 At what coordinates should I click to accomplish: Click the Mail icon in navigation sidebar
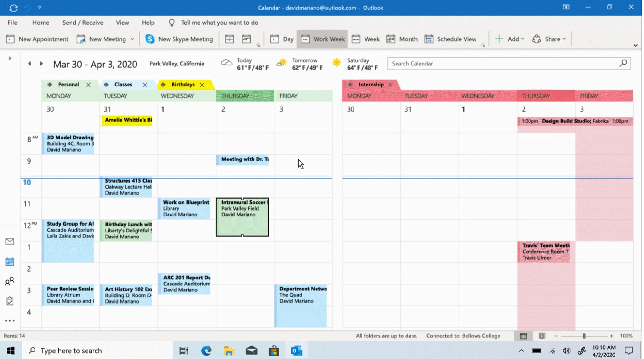(x=10, y=241)
